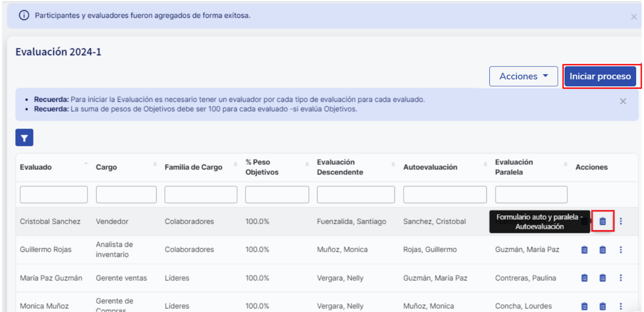Expand the Acciones dropdown button
Screen dimensions: 644x312
pos(523,76)
